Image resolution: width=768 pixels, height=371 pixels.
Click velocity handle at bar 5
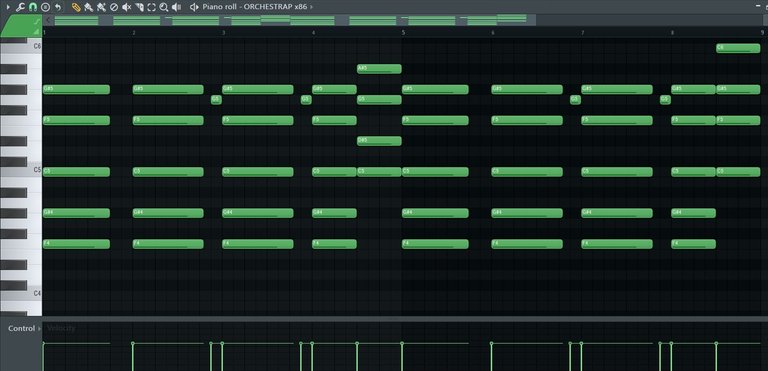[x=402, y=344]
